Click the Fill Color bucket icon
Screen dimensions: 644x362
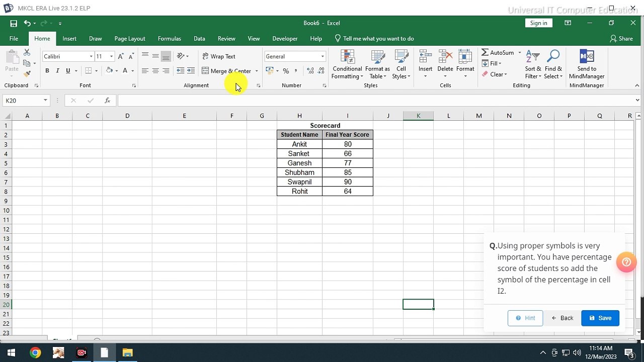coord(109,71)
